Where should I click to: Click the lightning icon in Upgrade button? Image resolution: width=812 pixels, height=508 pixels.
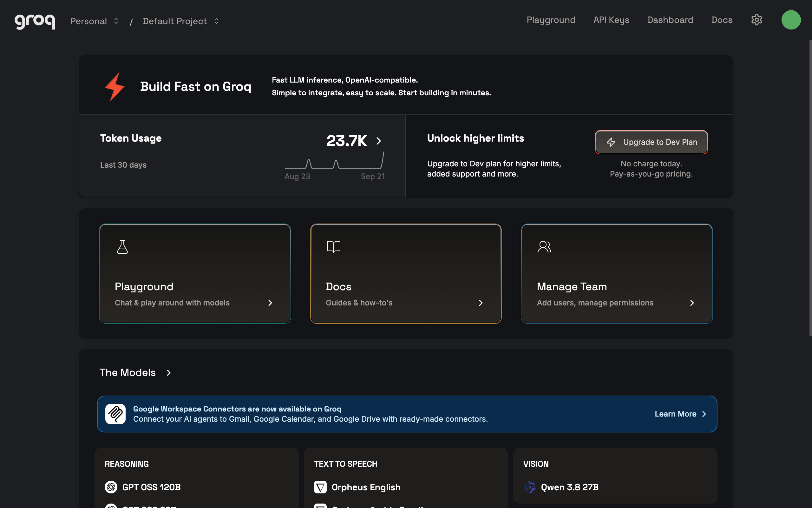pos(611,142)
